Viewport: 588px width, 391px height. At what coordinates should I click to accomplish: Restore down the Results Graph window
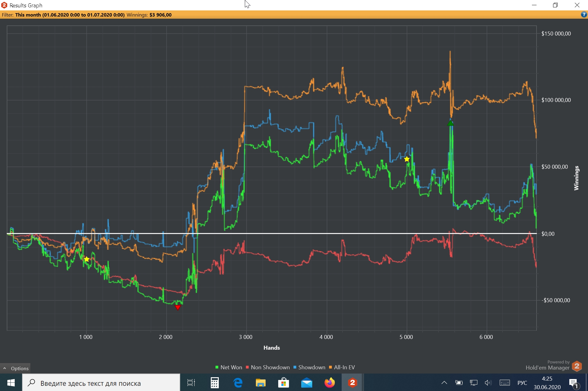click(x=555, y=5)
